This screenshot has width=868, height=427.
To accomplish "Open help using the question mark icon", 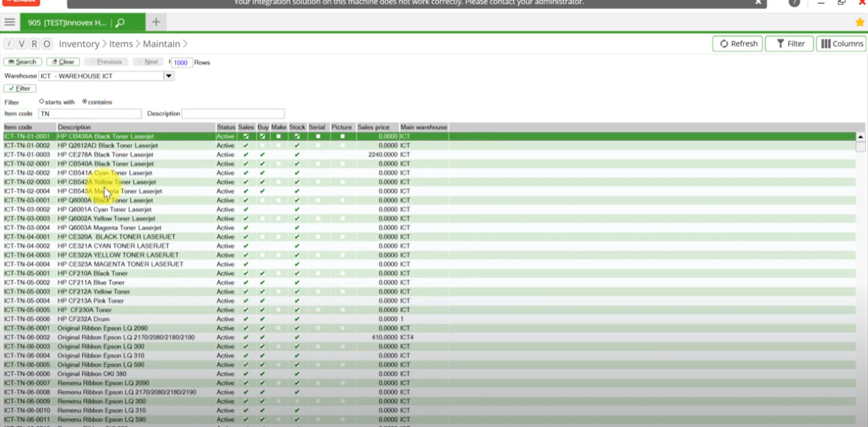I will point(794,3).
